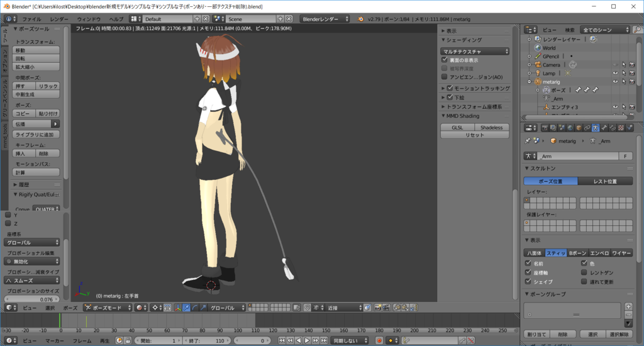Viewport: 644px width, 346px height.
Task: Open the shading mode dropdown マルチテクスチャ
Action: 475,52
